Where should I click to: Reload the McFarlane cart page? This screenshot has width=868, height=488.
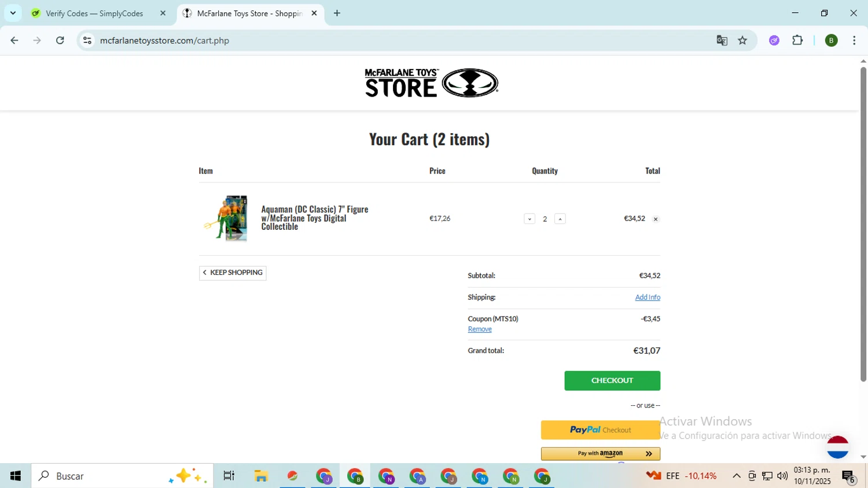60,41
